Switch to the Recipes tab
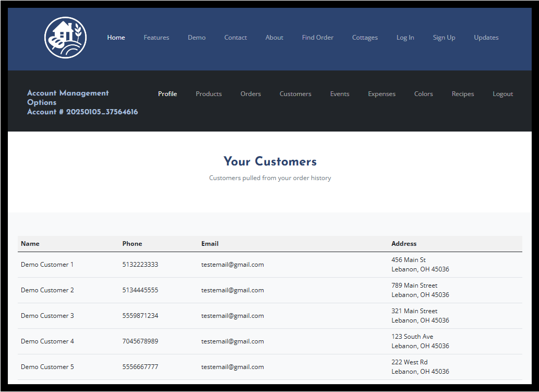The height and width of the screenshot is (392, 539). [463, 94]
